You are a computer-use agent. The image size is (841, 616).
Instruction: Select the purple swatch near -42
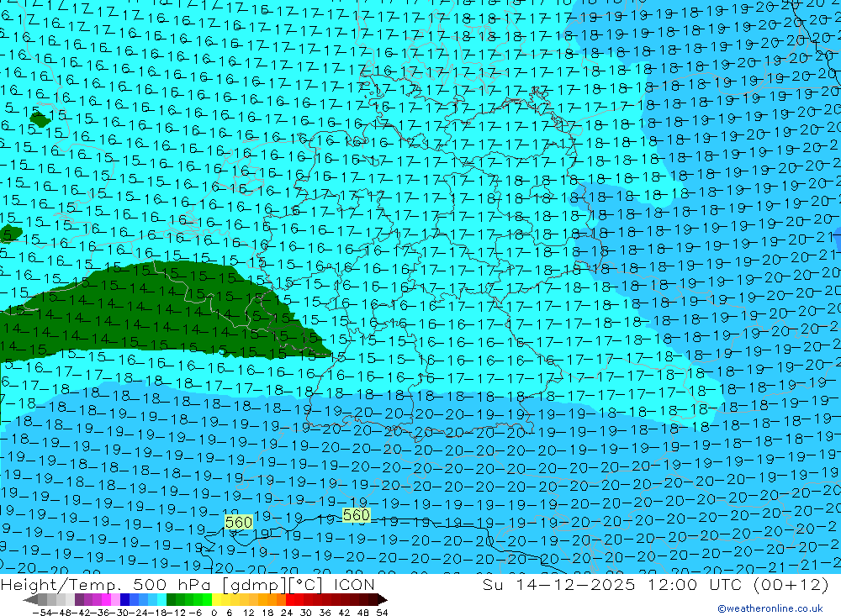coord(79,600)
